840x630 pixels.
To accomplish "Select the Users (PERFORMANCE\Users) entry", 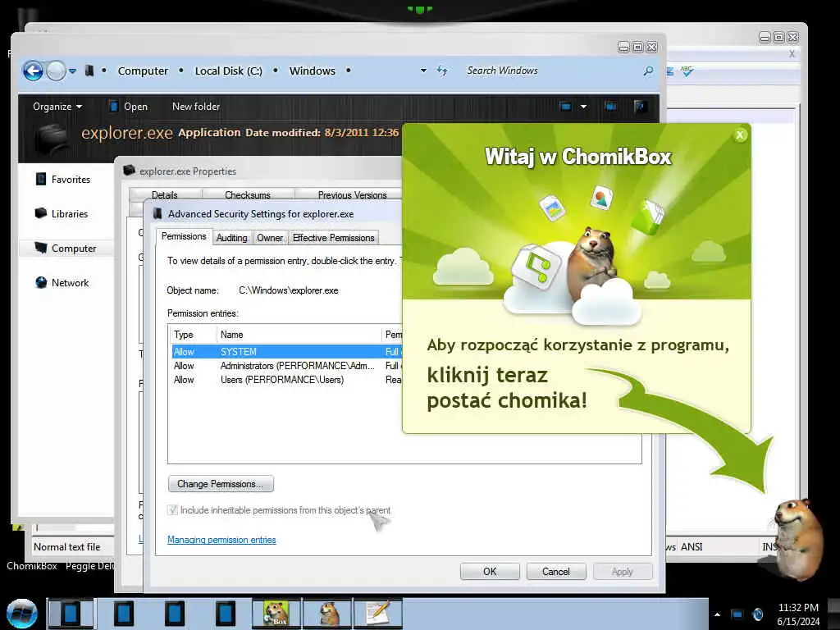I will click(x=286, y=380).
